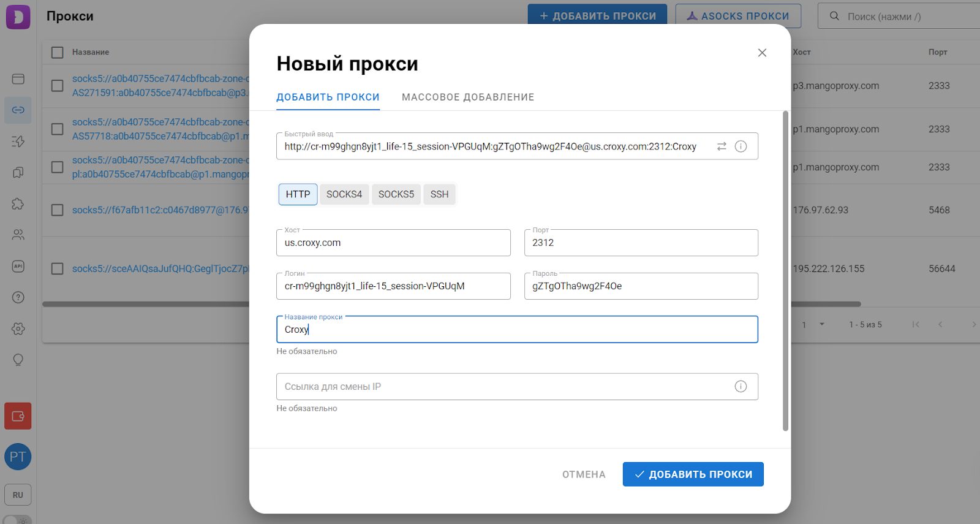Expand the rows per page dropdown
This screenshot has width=980, height=524.
coord(821,324)
